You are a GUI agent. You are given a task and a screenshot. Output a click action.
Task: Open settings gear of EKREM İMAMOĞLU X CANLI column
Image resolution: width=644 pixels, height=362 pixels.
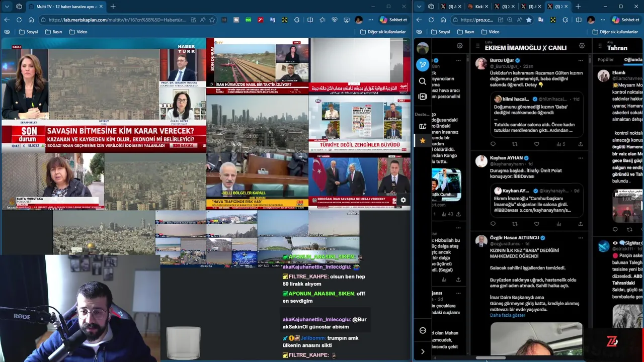tap(582, 46)
